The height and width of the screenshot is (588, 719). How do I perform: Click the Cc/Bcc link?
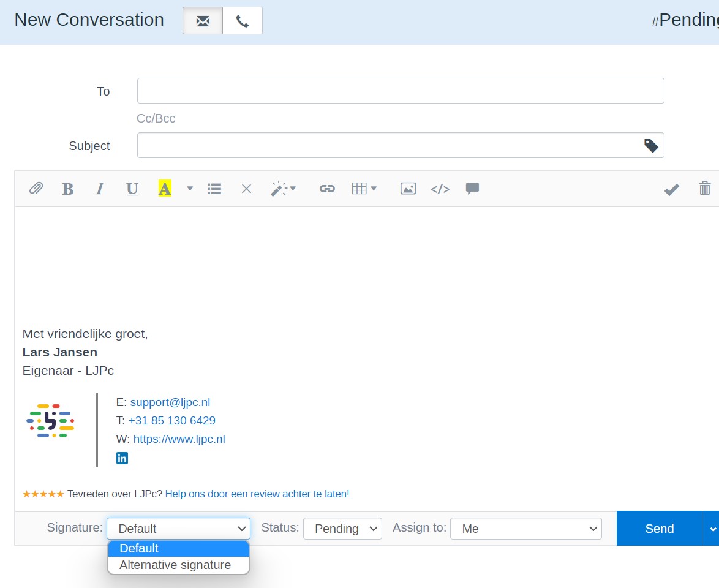(x=156, y=118)
